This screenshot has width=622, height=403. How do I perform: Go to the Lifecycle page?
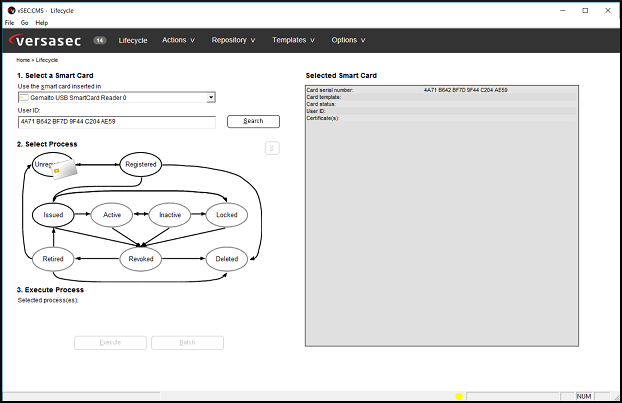pyautogui.click(x=133, y=40)
